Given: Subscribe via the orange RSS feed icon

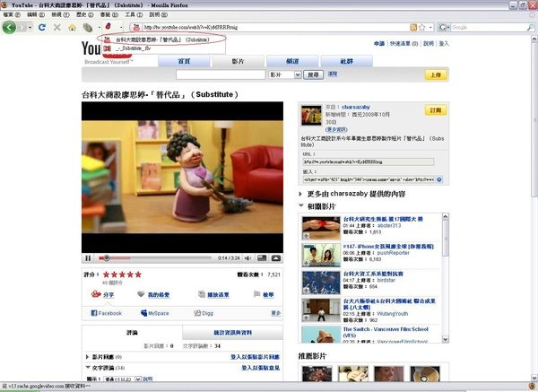Looking at the screenshot, I should click(413, 27).
